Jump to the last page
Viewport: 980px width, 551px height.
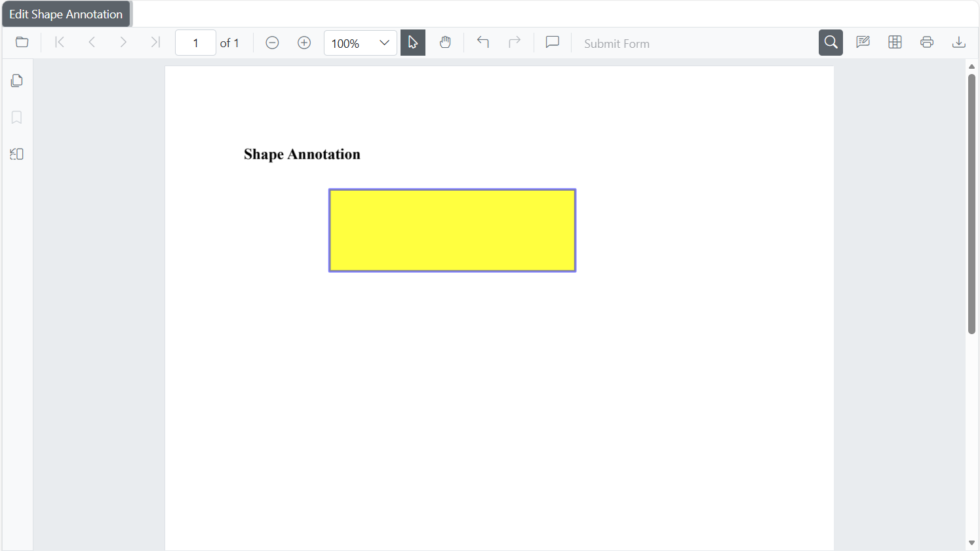pos(155,43)
